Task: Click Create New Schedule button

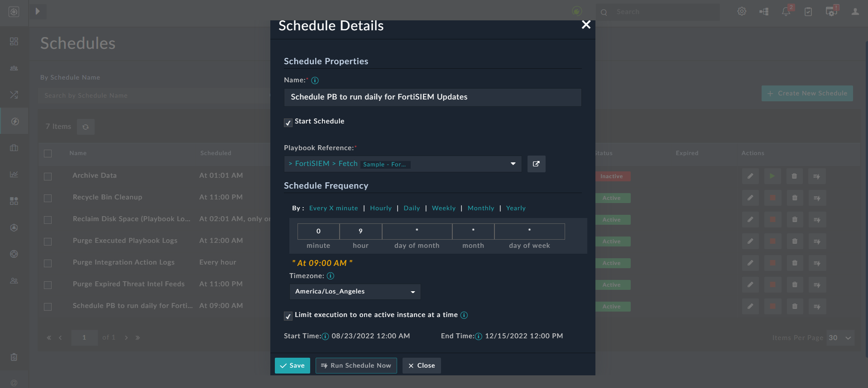Action: [x=807, y=93]
